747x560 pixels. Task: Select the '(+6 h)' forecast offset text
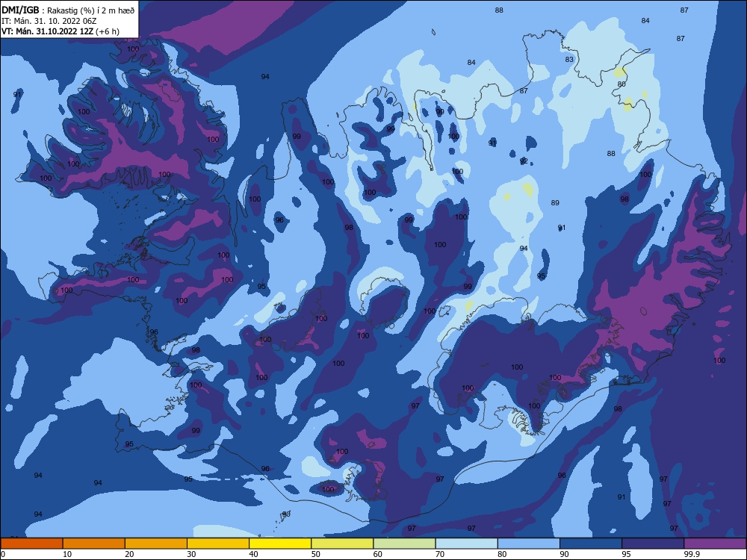(x=108, y=31)
